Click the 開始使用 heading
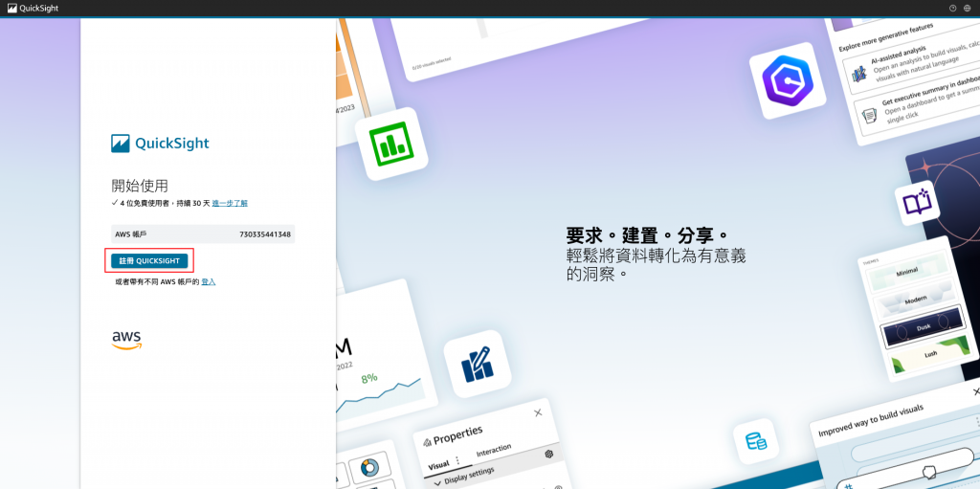Image resolution: width=980 pixels, height=489 pixels. pos(140,186)
